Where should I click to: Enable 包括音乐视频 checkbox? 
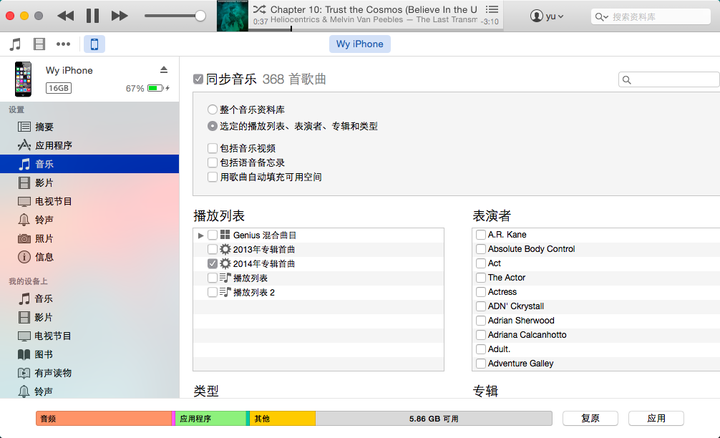point(212,148)
